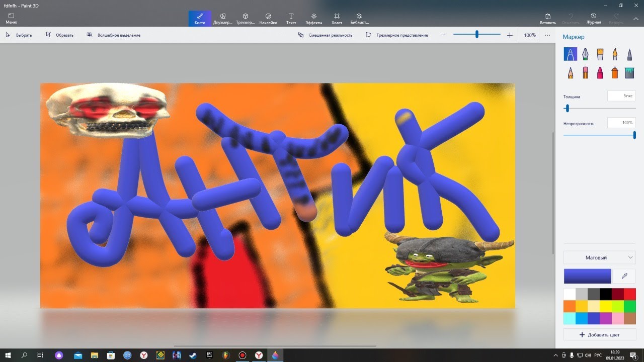Click the Обрезать crop button
644x362 pixels.
(x=59, y=35)
